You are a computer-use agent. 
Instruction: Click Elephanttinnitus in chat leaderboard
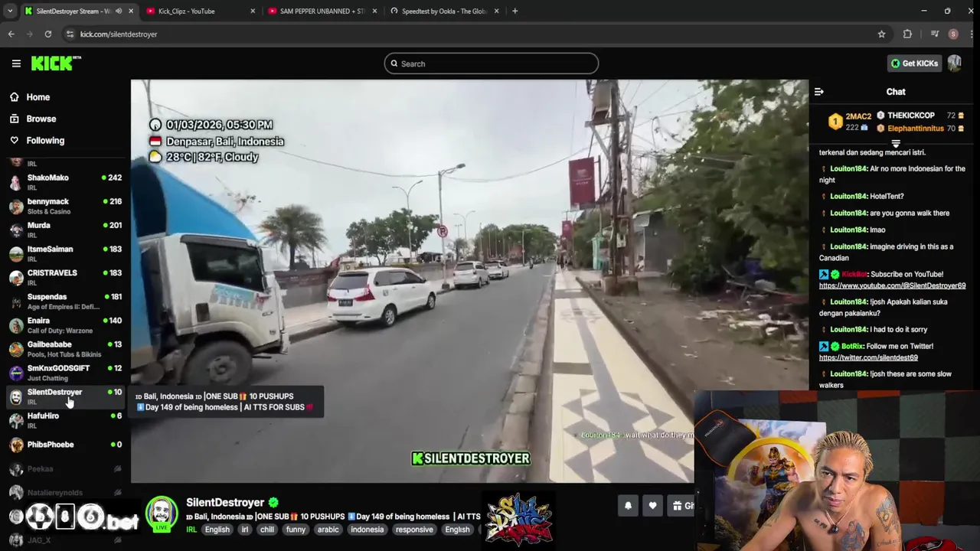pyautogui.click(x=915, y=129)
